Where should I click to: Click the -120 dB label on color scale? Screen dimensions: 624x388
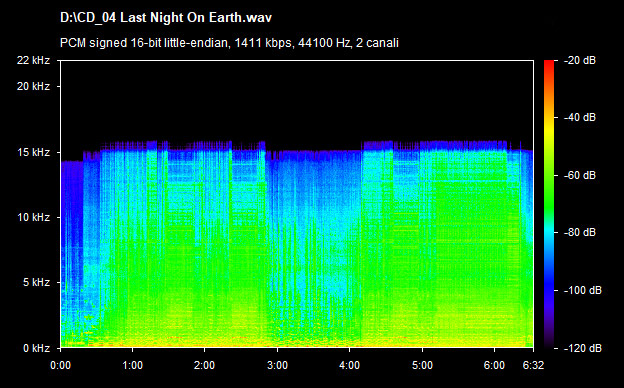point(583,348)
